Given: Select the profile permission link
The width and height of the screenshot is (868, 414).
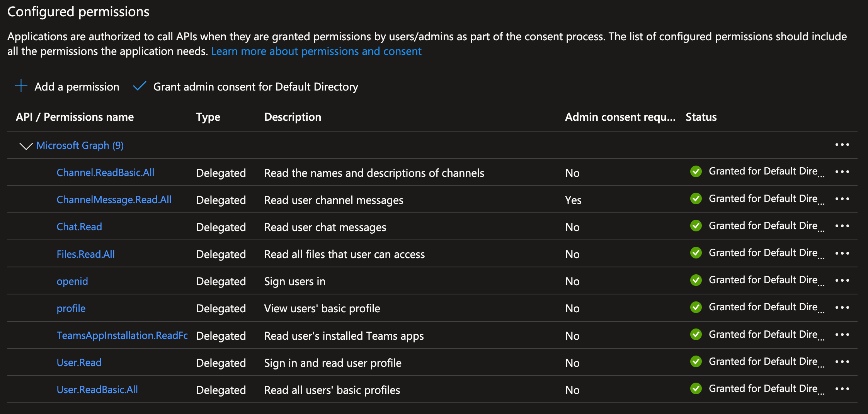Looking at the screenshot, I should coord(71,308).
